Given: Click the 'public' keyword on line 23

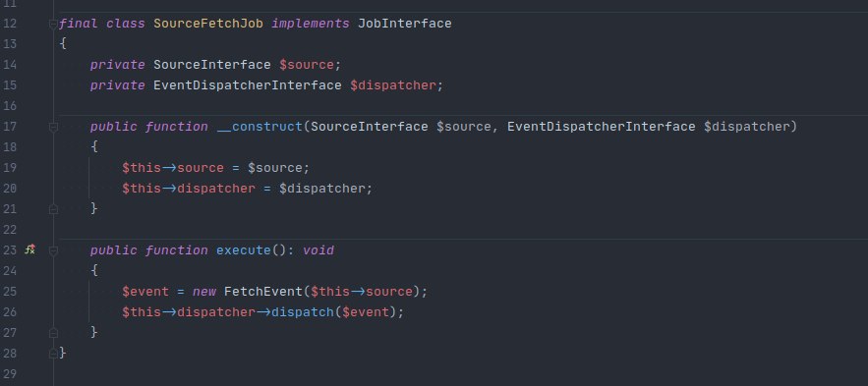Looking at the screenshot, I should click(x=114, y=250).
